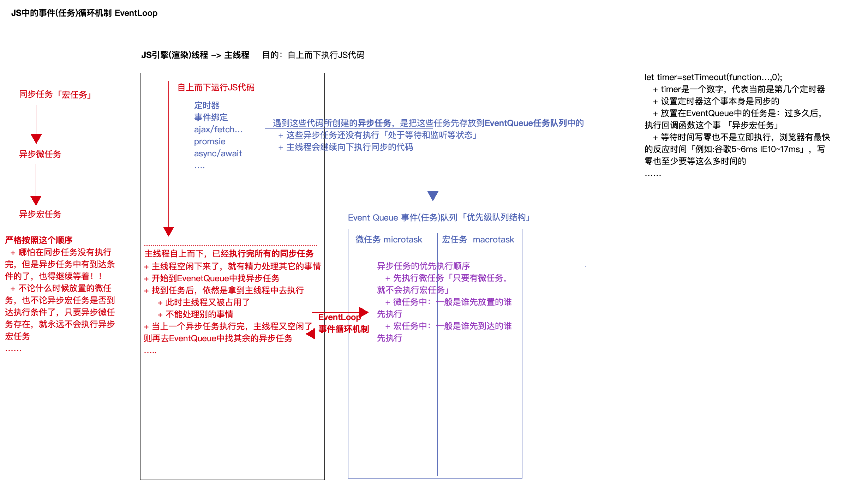The image size is (868, 487).
Task: Click the line '+ 主线程会继续向下执行同步的代码'
Action: [x=346, y=147]
